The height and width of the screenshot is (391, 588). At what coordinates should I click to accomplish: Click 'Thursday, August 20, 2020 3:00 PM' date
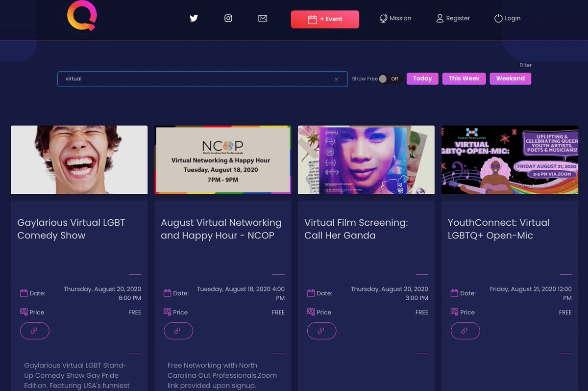(x=390, y=293)
